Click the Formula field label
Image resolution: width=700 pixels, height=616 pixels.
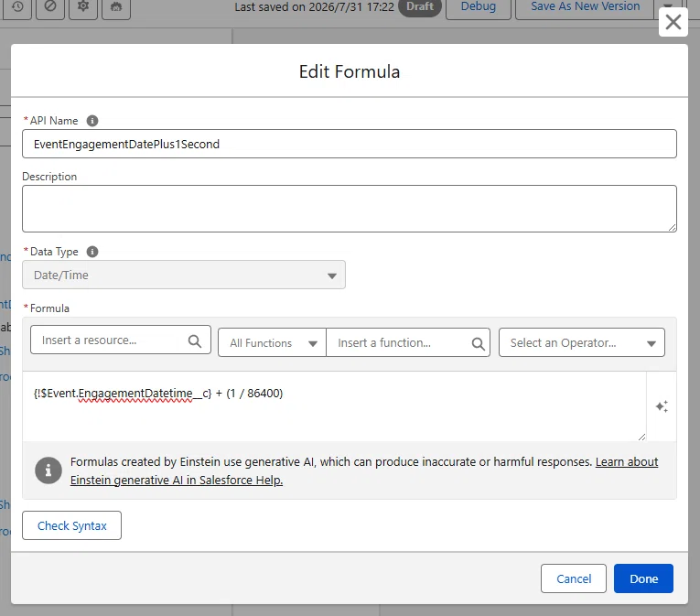pyautogui.click(x=49, y=308)
